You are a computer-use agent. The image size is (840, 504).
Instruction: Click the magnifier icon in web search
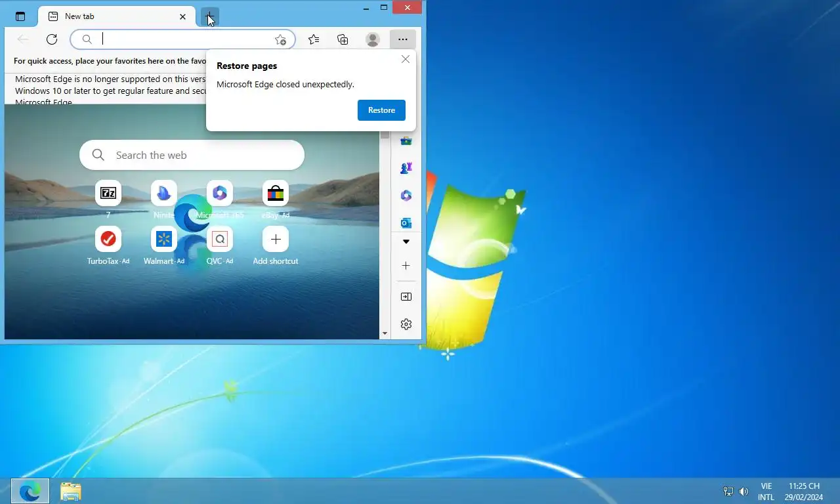point(98,155)
